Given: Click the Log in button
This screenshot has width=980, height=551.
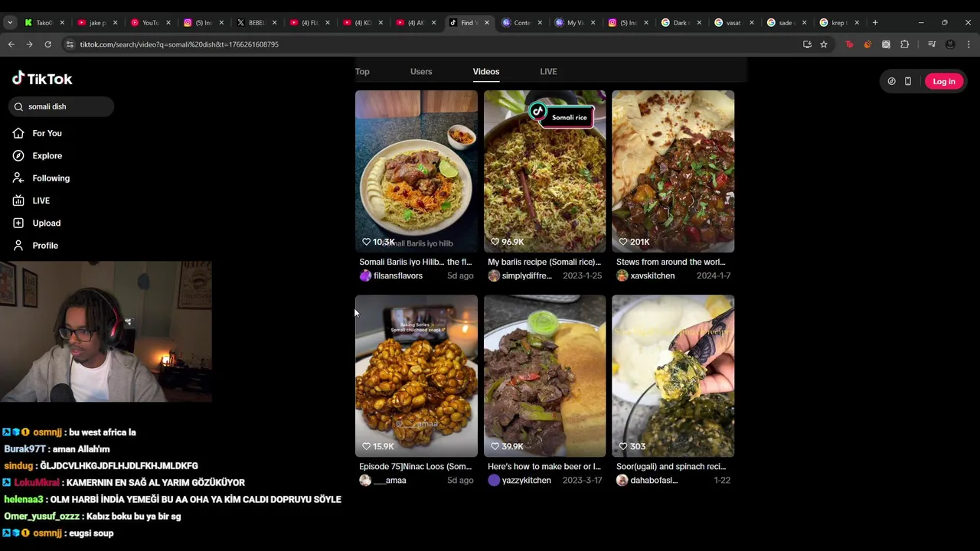Looking at the screenshot, I should (943, 81).
